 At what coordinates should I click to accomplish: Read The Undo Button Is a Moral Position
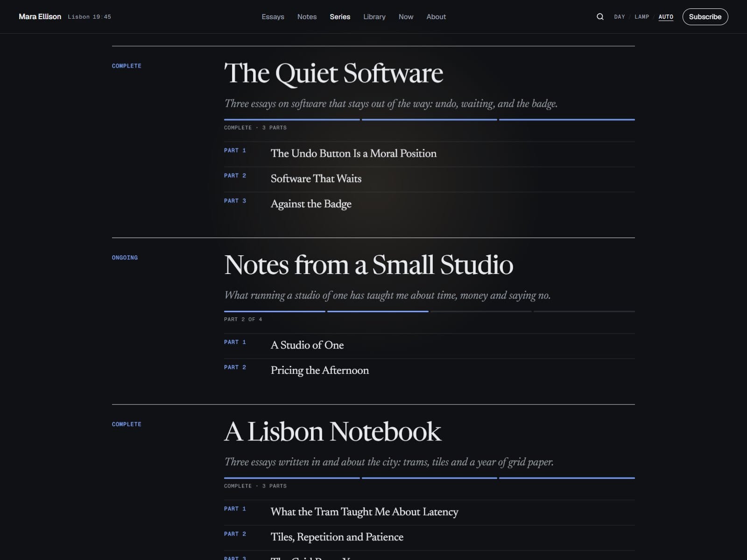(x=353, y=154)
